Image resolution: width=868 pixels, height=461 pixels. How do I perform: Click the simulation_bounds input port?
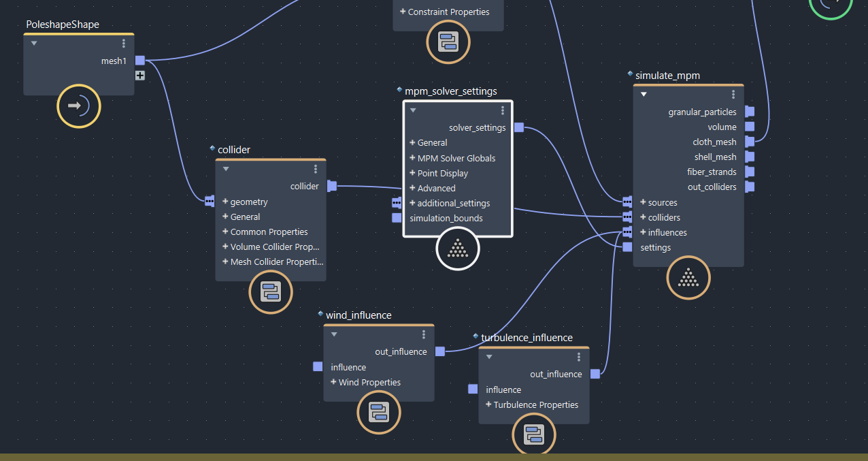pos(397,218)
